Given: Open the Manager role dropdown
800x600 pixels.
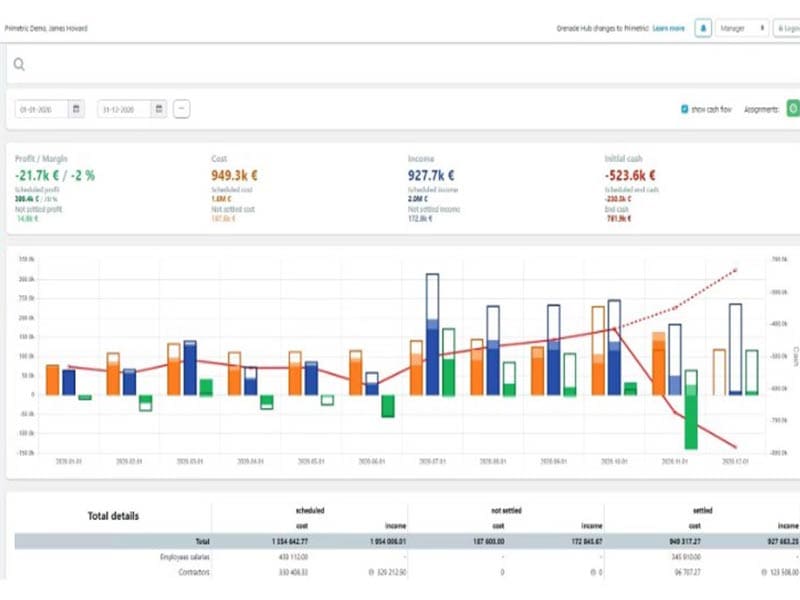Looking at the screenshot, I should coord(743,29).
